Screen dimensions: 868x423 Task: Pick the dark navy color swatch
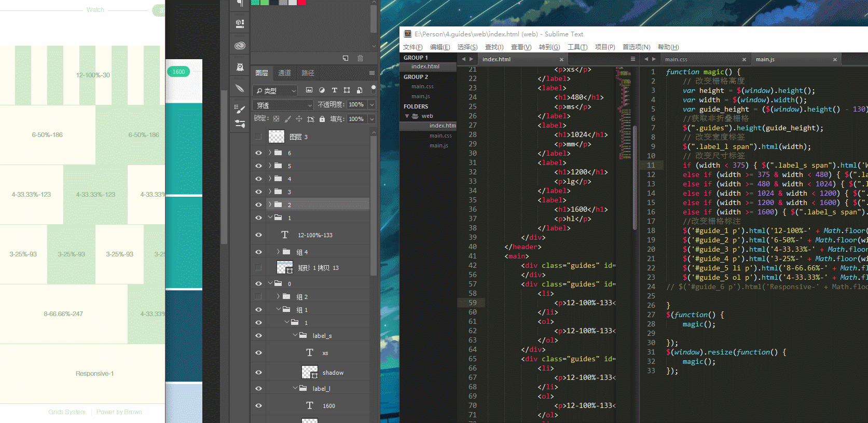(274, 3)
